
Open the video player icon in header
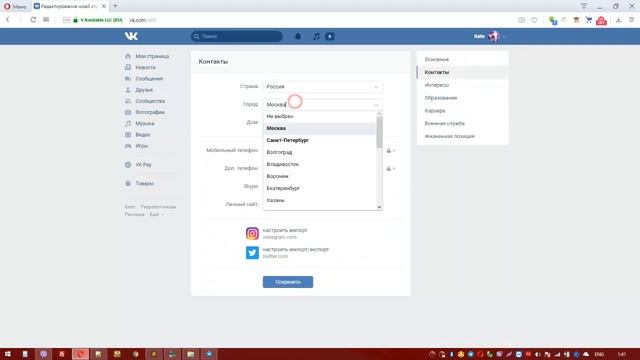330,36
